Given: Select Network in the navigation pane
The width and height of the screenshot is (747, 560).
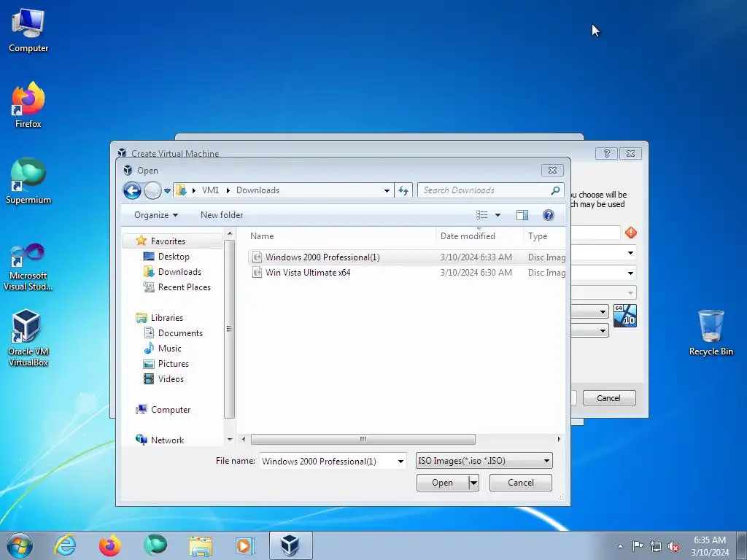Looking at the screenshot, I should point(167,440).
